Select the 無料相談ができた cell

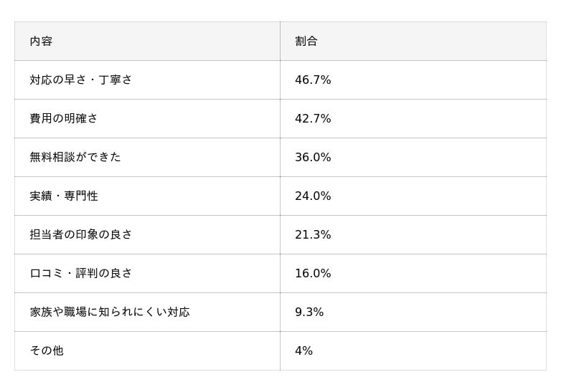(75, 158)
